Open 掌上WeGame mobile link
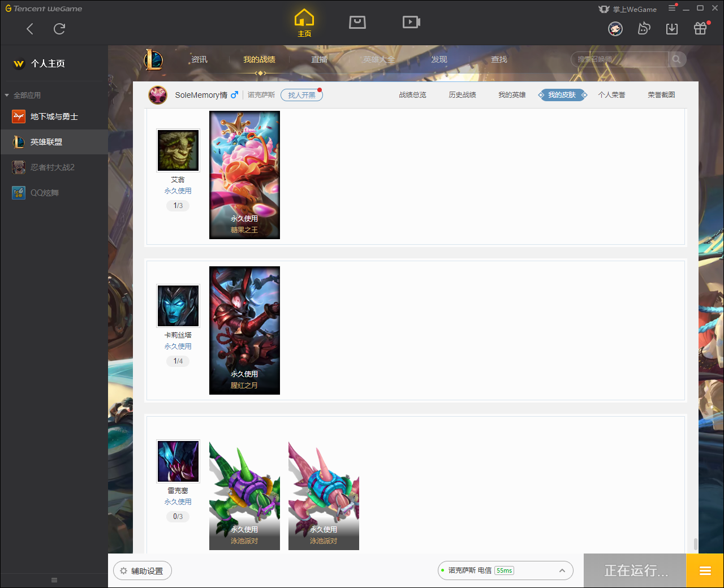724x588 pixels. pyautogui.click(x=628, y=9)
